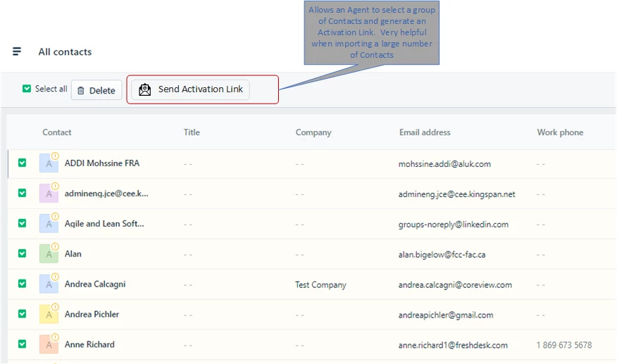Click the trash can icon on Delete
Screen dimensions: 617x364
pyautogui.click(x=81, y=91)
